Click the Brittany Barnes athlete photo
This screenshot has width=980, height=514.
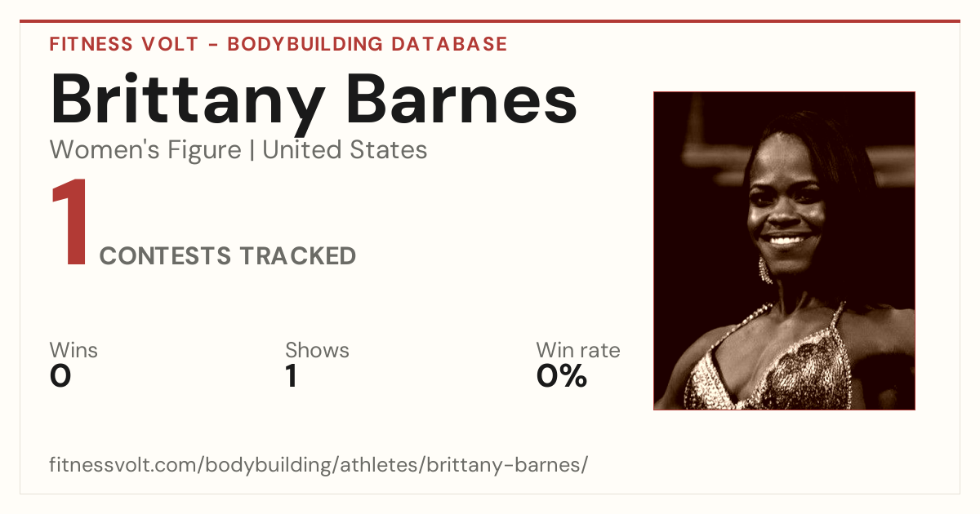[x=784, y=250]
